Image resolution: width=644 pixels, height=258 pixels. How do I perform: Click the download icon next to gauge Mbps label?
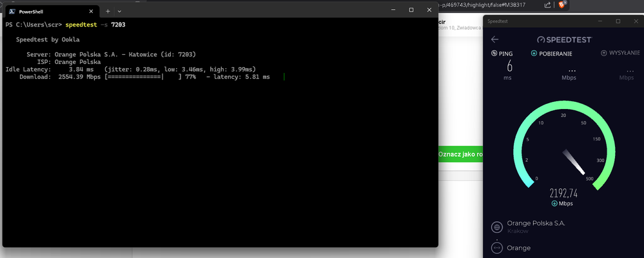coord(554,203)
